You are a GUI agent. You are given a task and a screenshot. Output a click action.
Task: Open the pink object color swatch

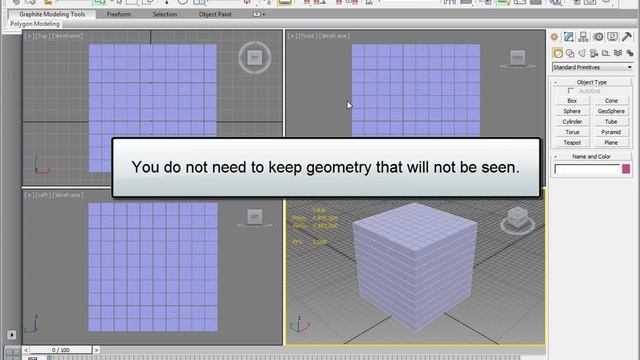coord(626,169)
